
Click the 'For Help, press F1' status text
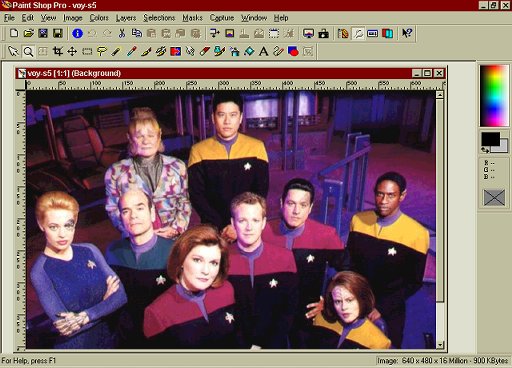[29, 361]
